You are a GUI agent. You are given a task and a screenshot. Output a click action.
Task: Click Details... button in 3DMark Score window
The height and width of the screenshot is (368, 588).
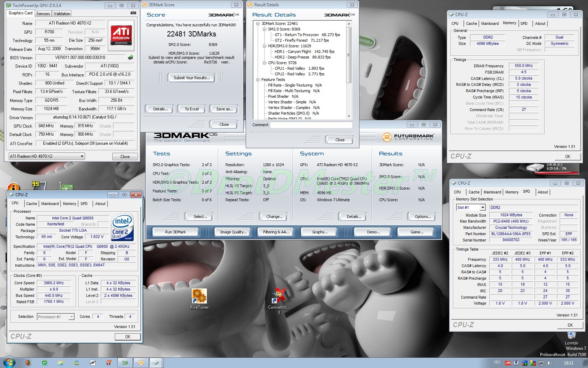click(160, 109)
